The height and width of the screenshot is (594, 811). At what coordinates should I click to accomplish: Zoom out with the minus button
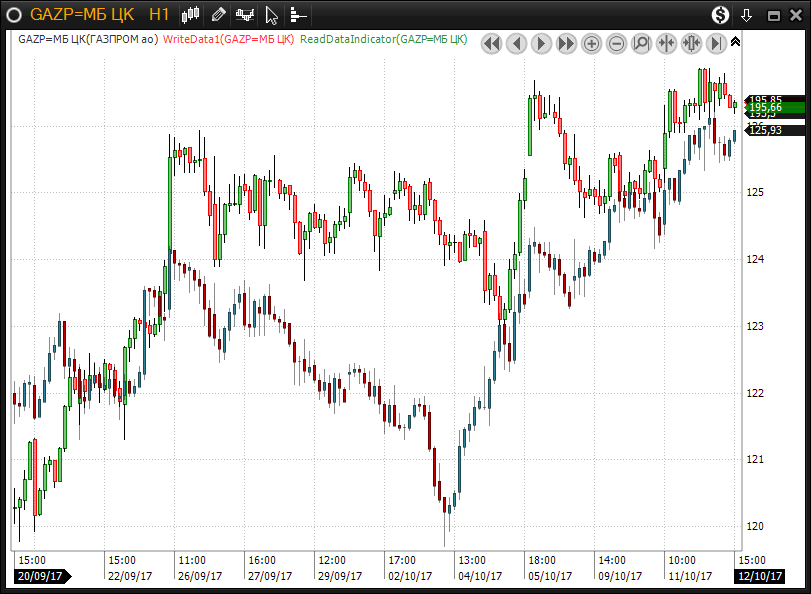coord(616,43)
